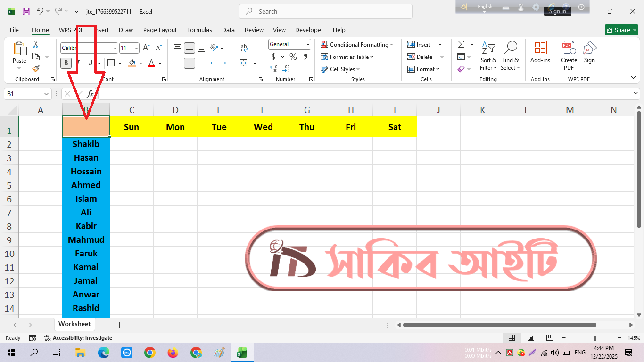This screenshot has width=644, height=362.
Task: Click the Cut scissors icon
Action: [36, 45]
